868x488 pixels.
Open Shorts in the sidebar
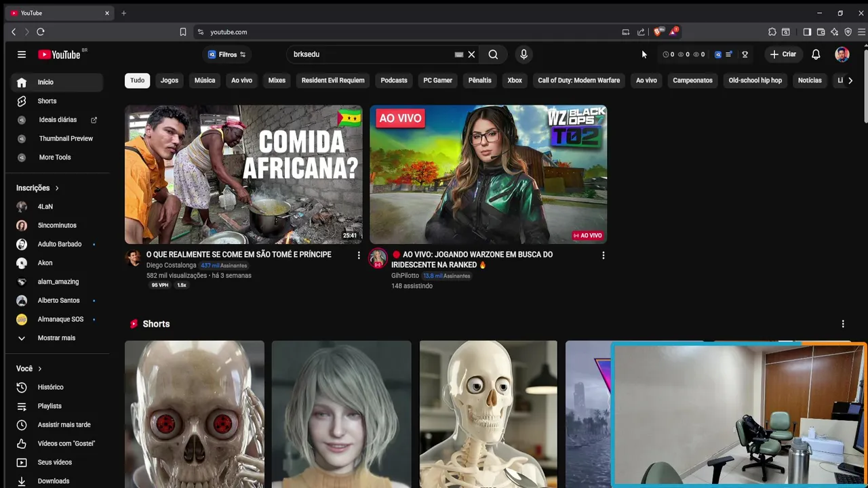57,101
